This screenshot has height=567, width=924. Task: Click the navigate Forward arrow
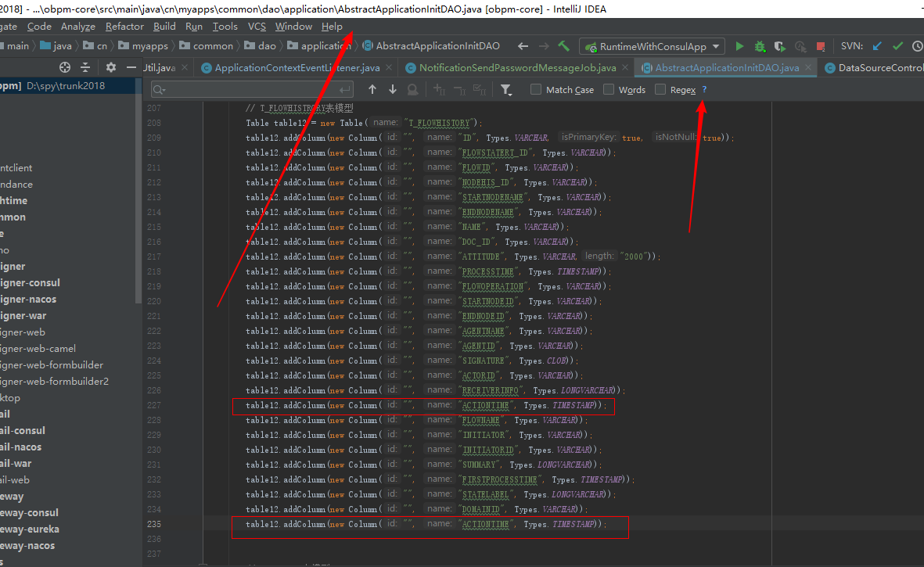[x=543, y=46]
